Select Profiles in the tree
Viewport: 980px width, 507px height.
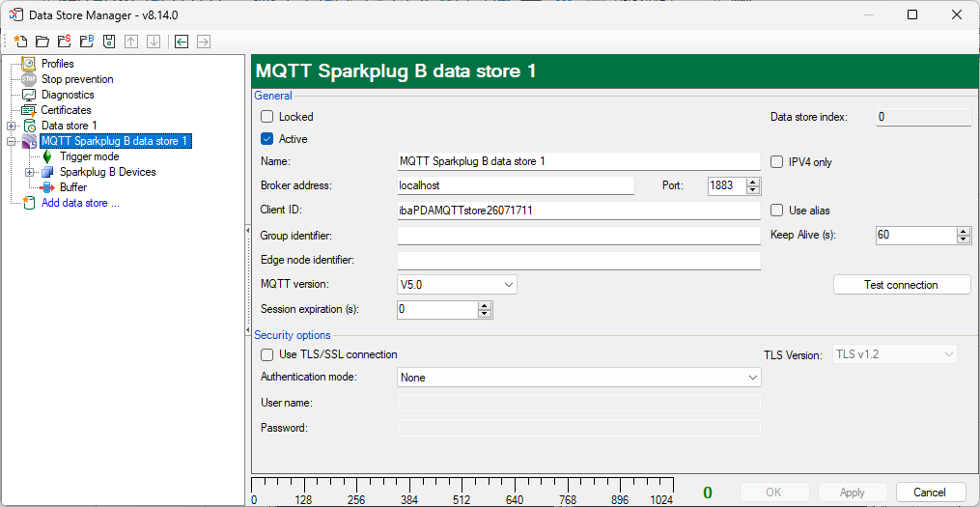[58, 64]
